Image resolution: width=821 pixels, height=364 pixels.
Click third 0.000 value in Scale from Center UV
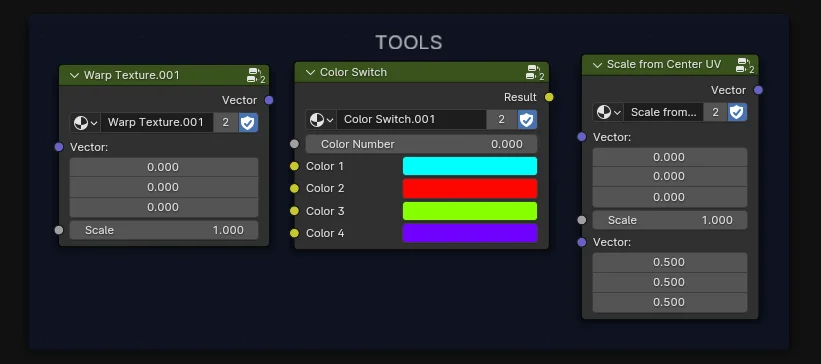coord(670,197)
